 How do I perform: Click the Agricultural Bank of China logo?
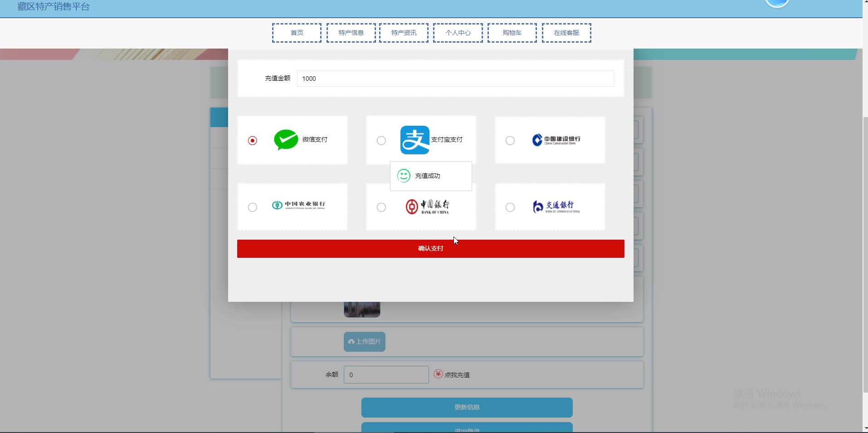pos(298,205)
